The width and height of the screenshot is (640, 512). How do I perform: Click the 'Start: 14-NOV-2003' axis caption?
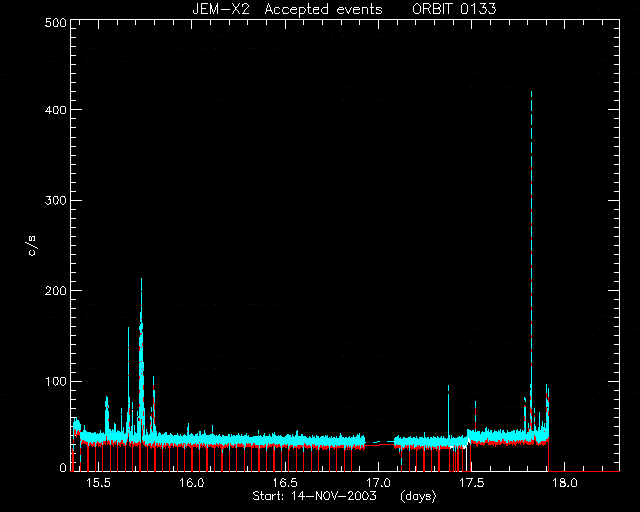tap(314, 496)
